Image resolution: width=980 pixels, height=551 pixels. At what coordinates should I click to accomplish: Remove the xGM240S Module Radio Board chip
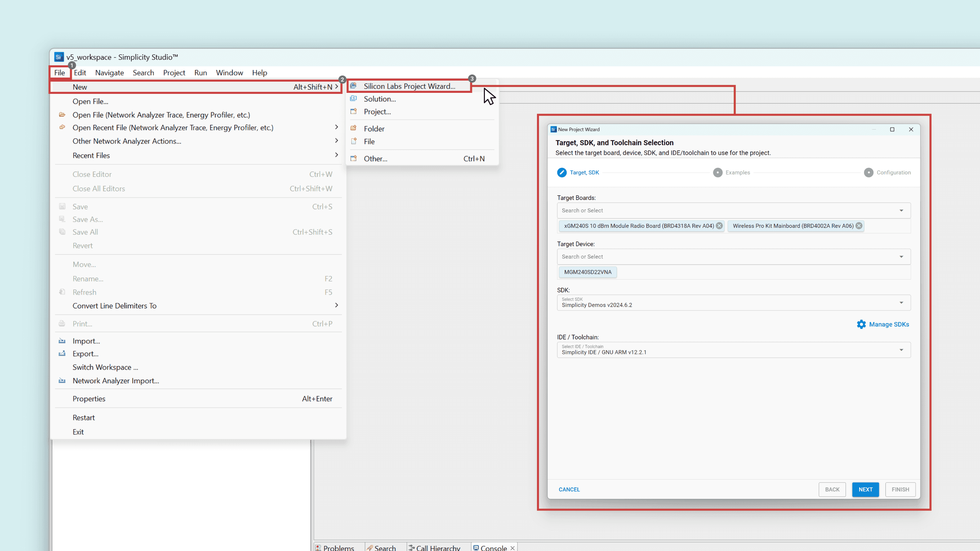click(719, 226)
